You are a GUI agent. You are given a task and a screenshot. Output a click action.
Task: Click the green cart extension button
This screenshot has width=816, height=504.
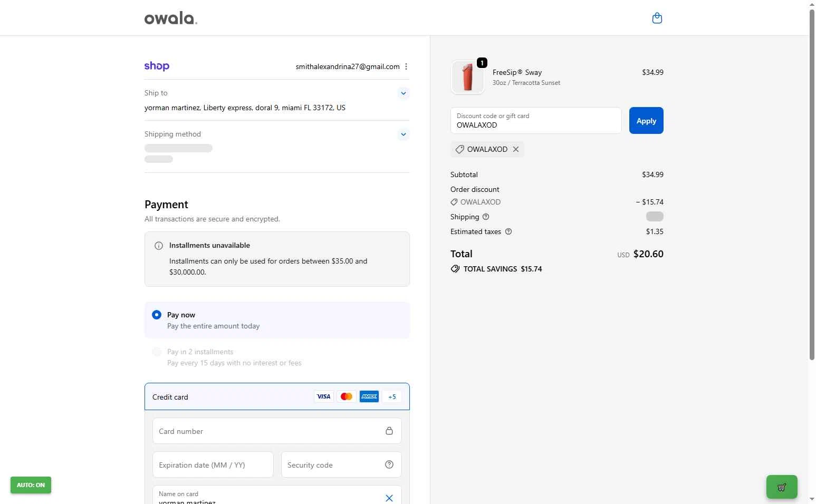(781, 487)
